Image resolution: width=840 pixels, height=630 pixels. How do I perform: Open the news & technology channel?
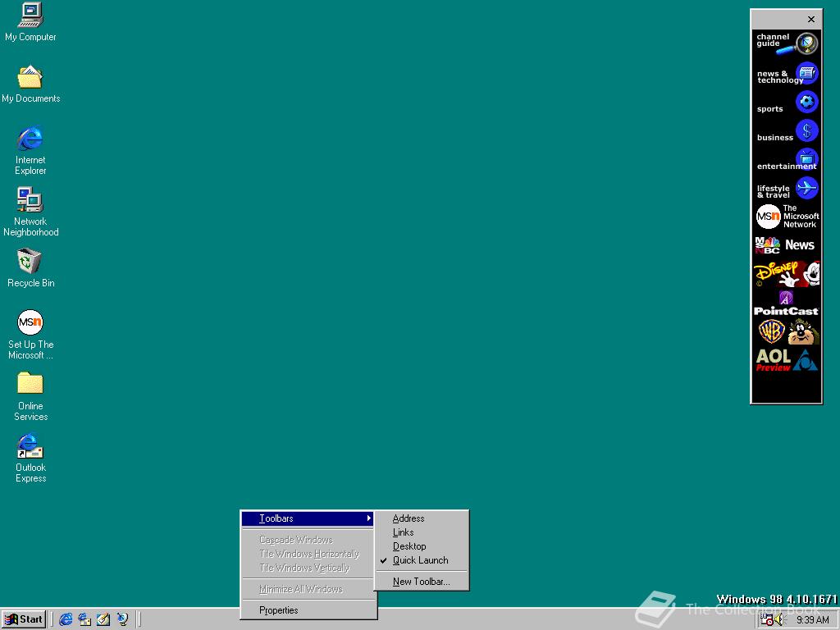pyautogui.click(x=787, y=73)
